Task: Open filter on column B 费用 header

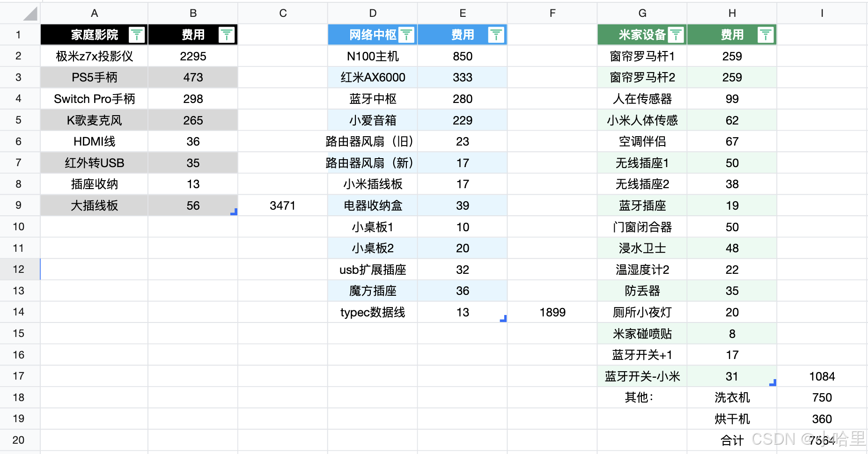Action: (x=227, y=35)
